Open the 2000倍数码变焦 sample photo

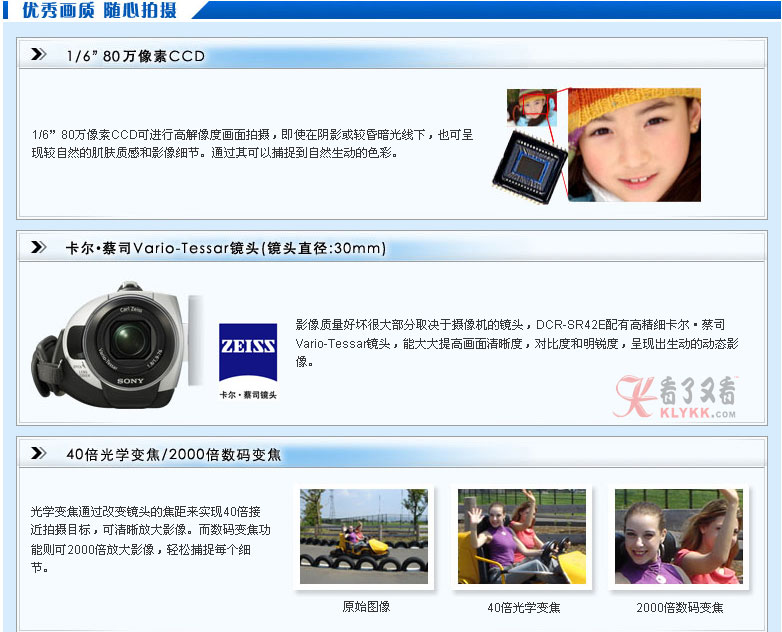pyautogui.click(x=679, y=536)
